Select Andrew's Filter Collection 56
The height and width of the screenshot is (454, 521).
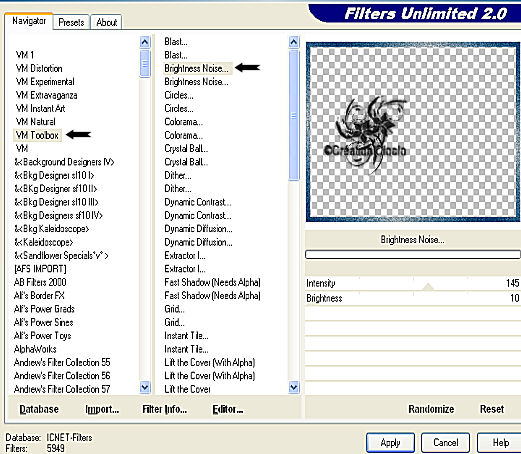pos(62,376)
